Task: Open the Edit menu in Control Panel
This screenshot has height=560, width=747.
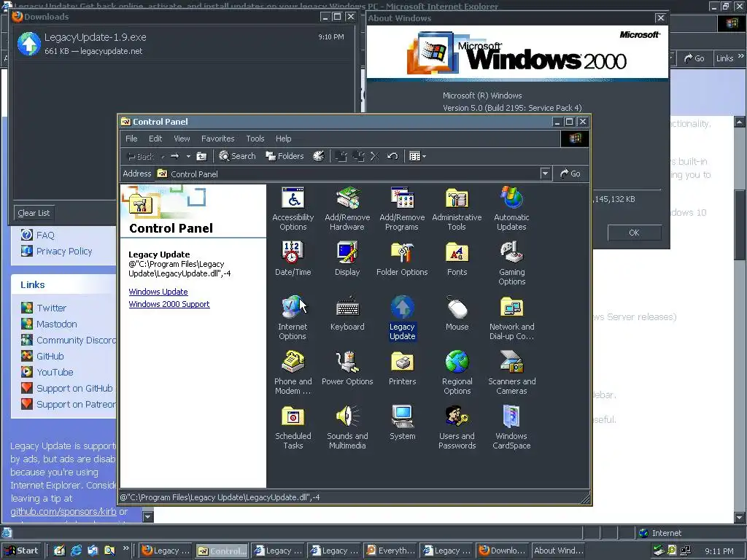Action: click(155, 139)
